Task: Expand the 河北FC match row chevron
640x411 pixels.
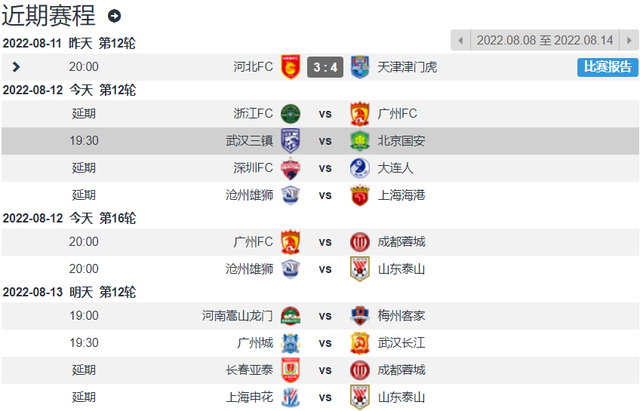Action: click(16, 67)
